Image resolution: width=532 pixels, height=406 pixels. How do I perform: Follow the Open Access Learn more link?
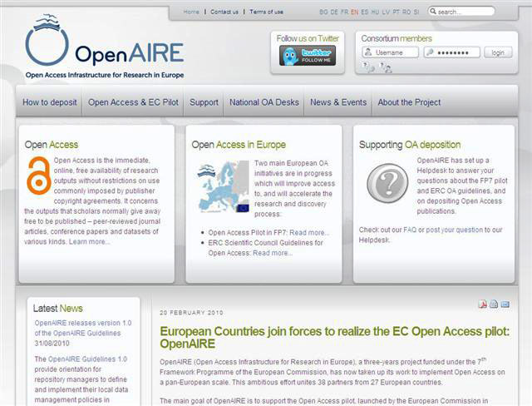tap(90, 242)
